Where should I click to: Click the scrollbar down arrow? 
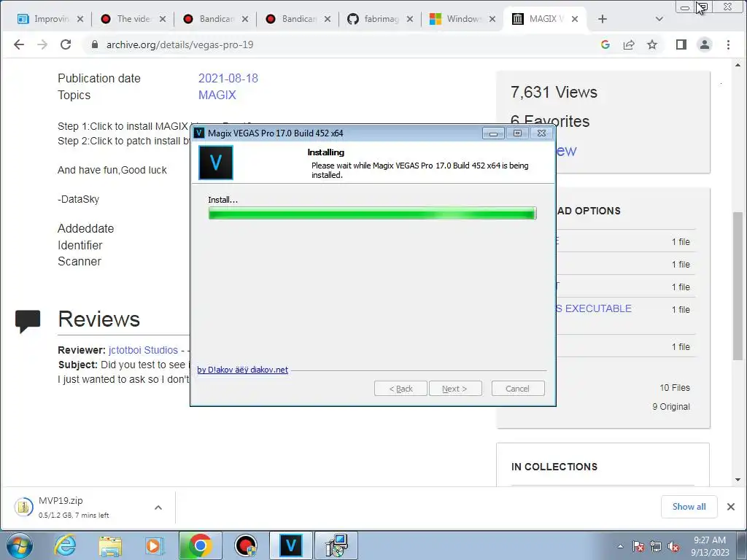pyautogui.click(x=738, y=480)
